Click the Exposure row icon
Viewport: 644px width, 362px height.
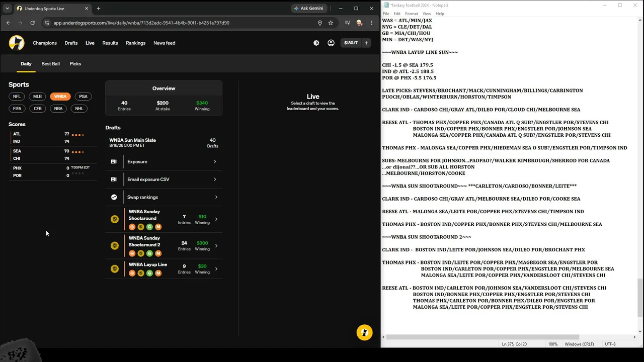click(x=114, y=162)
